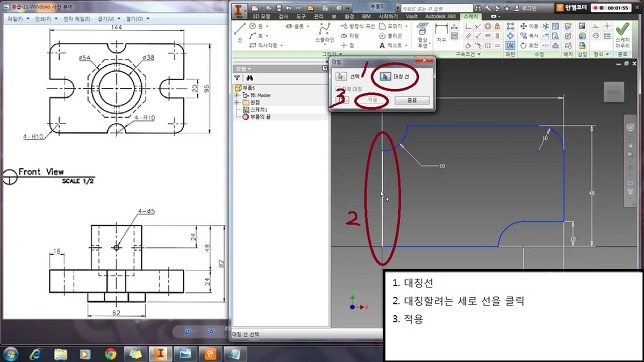Open the Manage (관리) ribbon tab
Image resolution: width=644 pixels, height=362 pixels.
[x=319, y=16]
